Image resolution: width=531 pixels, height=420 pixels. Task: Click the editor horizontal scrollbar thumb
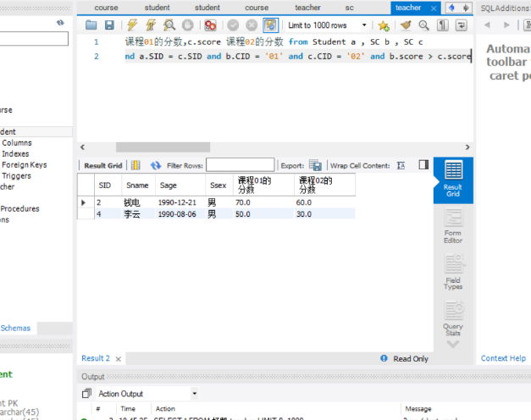163,147
